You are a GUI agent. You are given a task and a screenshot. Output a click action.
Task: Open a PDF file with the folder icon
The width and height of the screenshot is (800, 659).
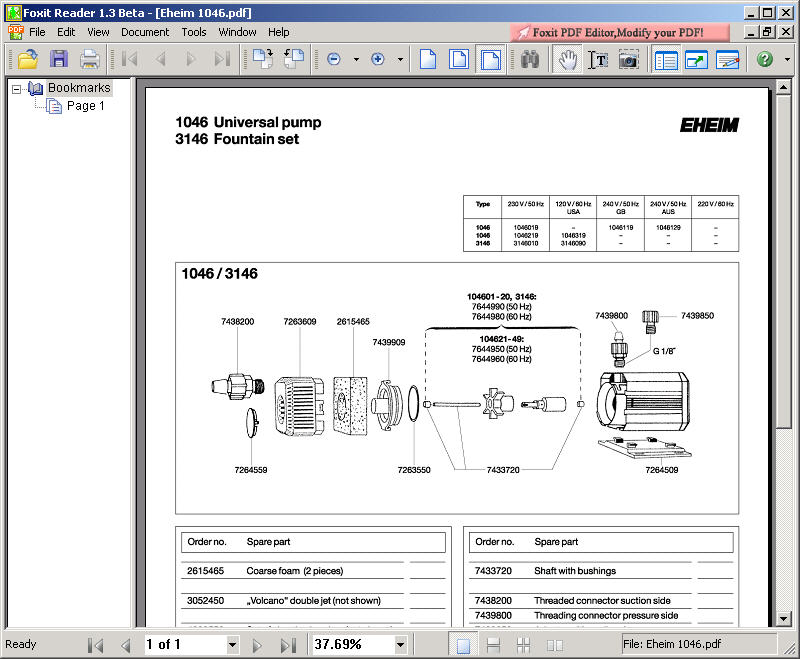click(28, 59)
